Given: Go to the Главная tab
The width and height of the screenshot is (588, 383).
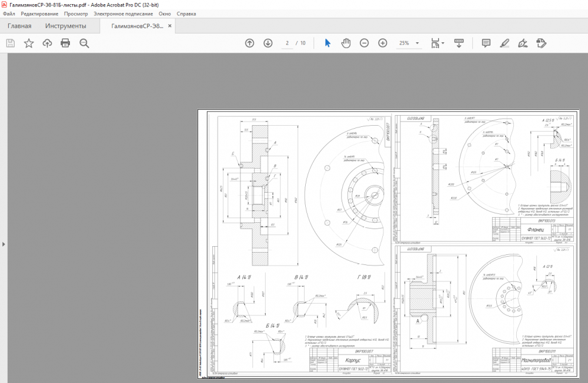Looking at the screenshot, I should click(19, 26).
